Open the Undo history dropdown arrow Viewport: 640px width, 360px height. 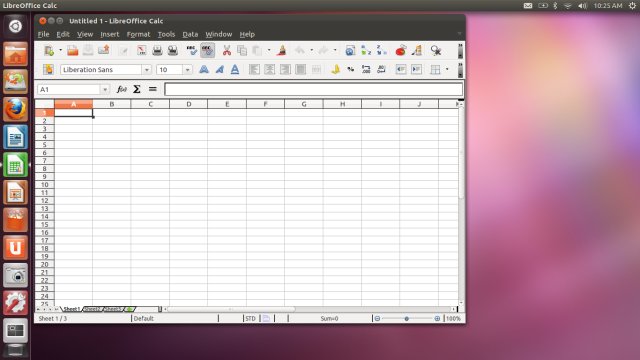click(x=311, y=50)
